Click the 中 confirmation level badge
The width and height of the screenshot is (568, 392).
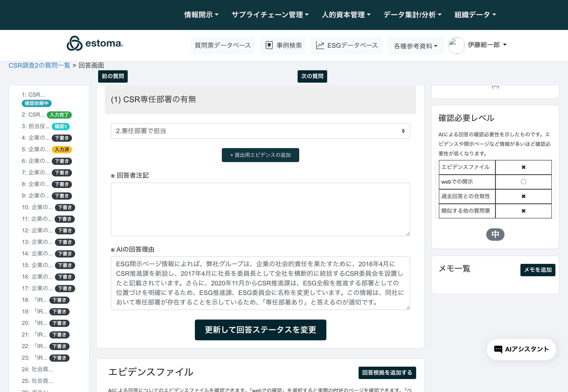coord(495,234)
